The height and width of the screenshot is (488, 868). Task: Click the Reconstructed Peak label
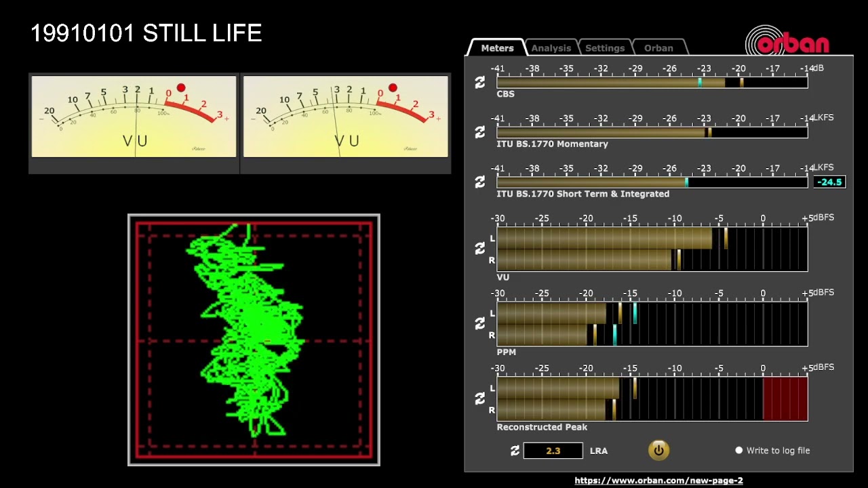542,427
